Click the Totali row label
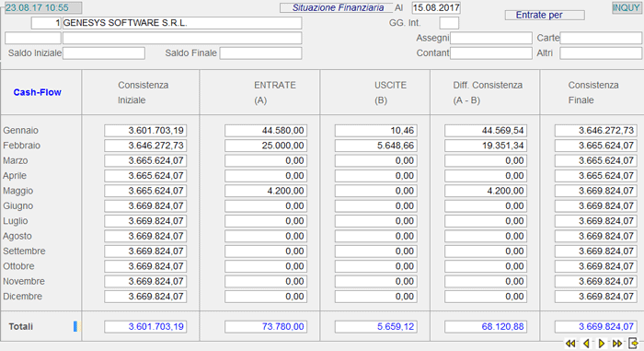The width and height of the screenshot is (644, 351). tap(21, 327)
